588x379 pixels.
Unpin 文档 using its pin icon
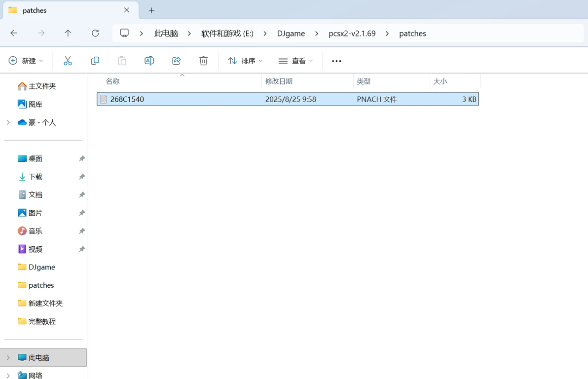click(82, 195)
